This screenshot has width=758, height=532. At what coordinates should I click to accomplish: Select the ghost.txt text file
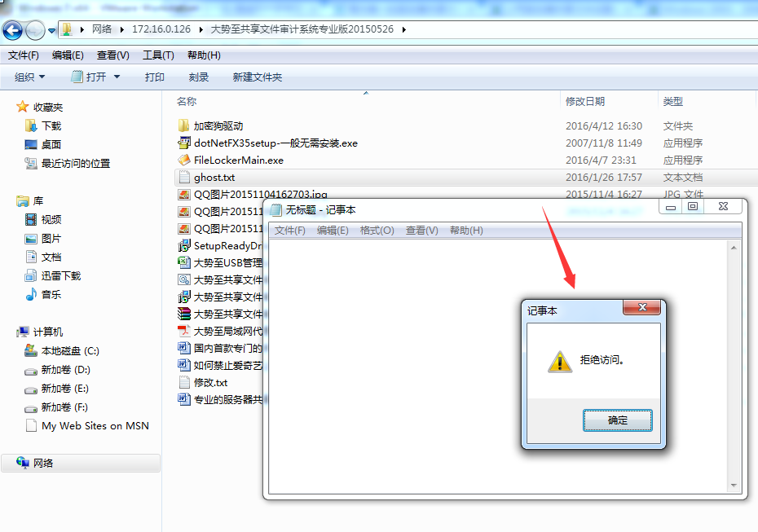click(214, 178)
